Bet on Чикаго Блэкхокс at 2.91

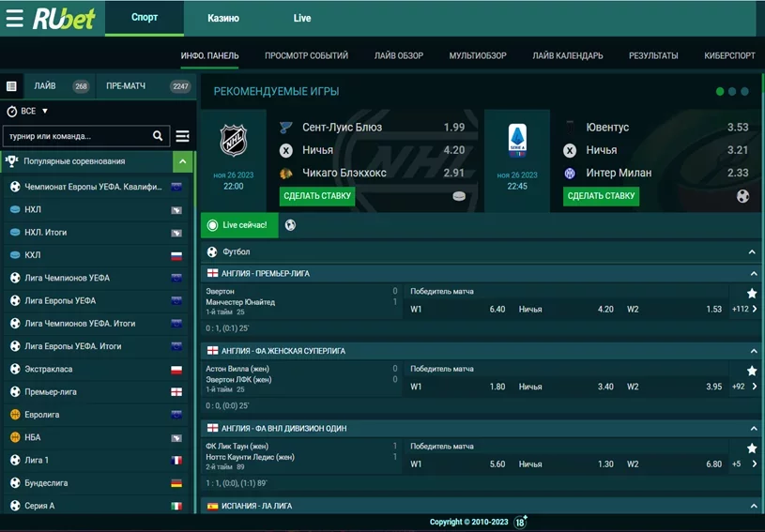[374, 173]
